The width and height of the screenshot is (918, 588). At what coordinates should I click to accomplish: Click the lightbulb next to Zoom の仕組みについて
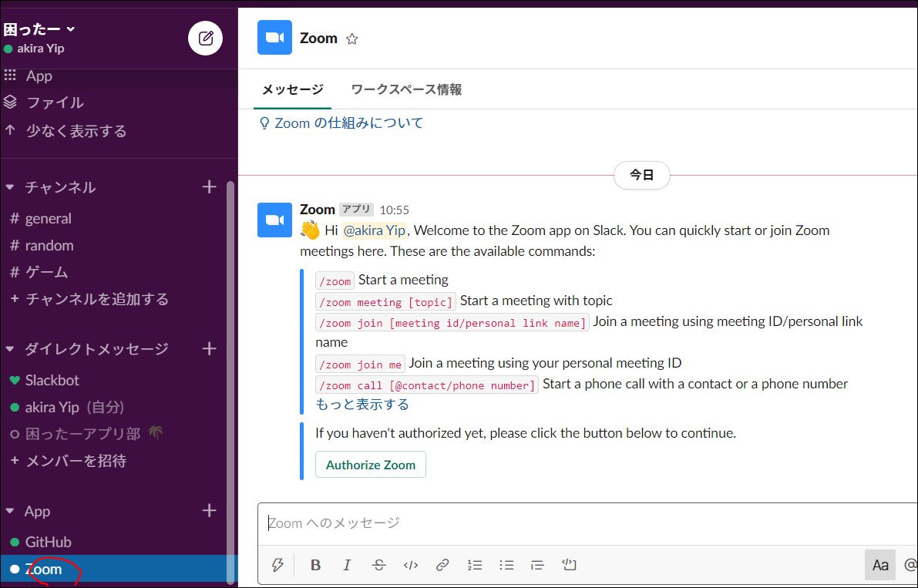tap(264, 123)
